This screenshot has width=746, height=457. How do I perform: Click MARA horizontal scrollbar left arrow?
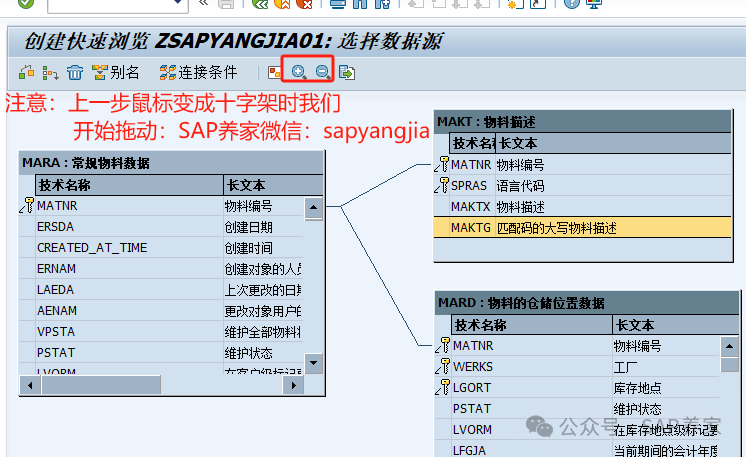point(30,385)
